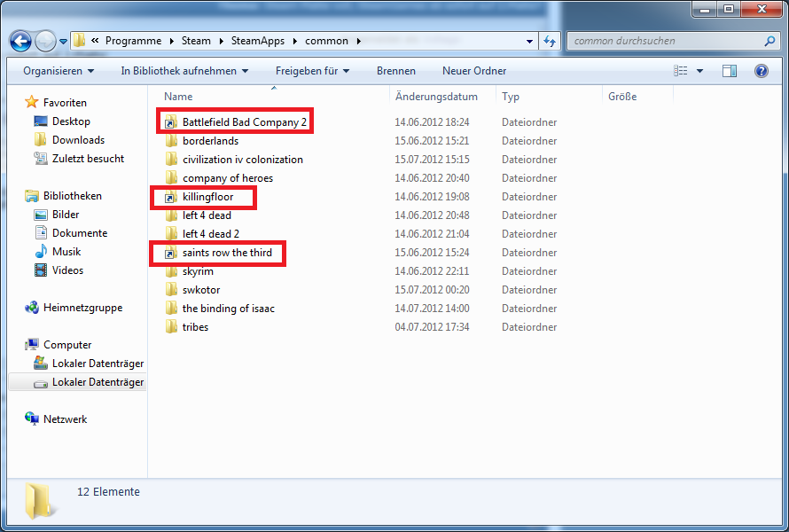
Task: Expand the arrow between Steam and SteamApps
Action: 222,42
